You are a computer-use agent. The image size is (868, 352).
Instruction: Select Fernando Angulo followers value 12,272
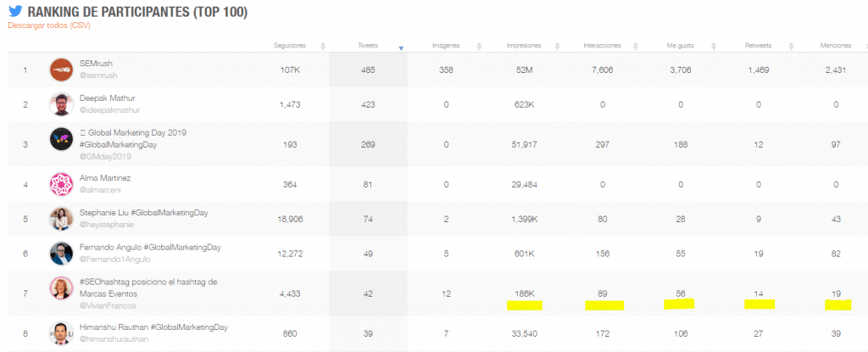(x=290, y=254)
